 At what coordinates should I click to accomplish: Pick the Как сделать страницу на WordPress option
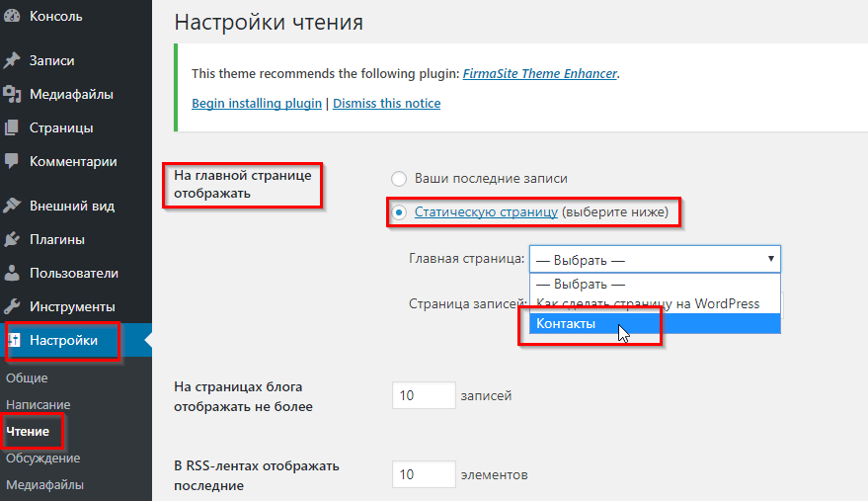pyautogui.click(x=648, y=303)
